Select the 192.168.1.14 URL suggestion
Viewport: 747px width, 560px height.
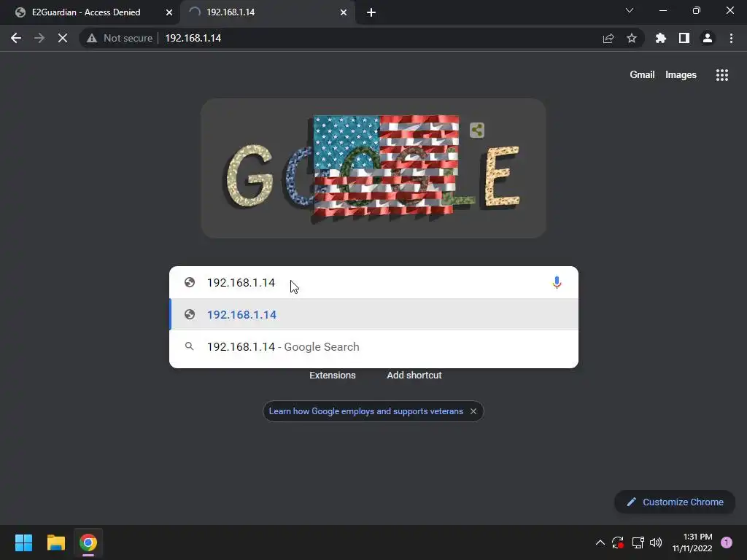pyautogui.click(x=374, y=314)
